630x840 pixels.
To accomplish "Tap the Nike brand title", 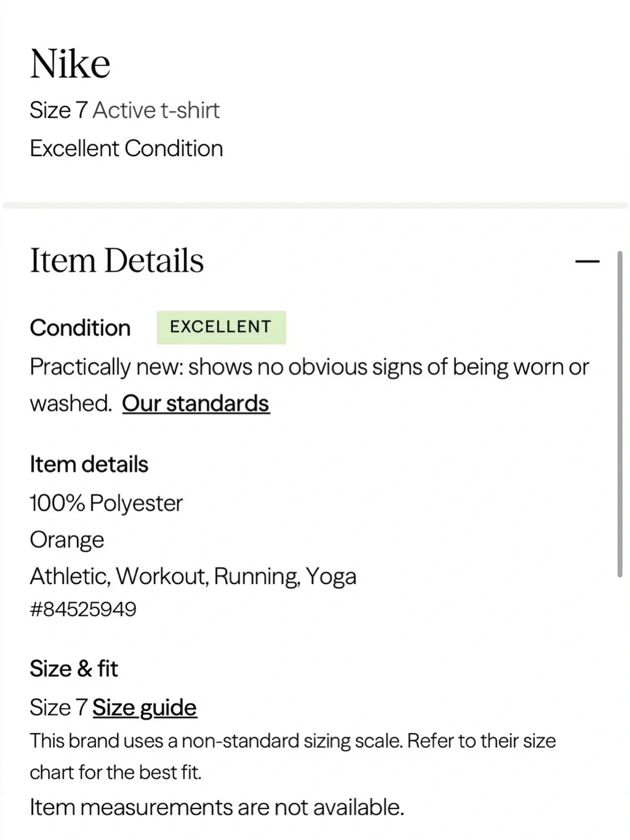I will pos(70,64).
